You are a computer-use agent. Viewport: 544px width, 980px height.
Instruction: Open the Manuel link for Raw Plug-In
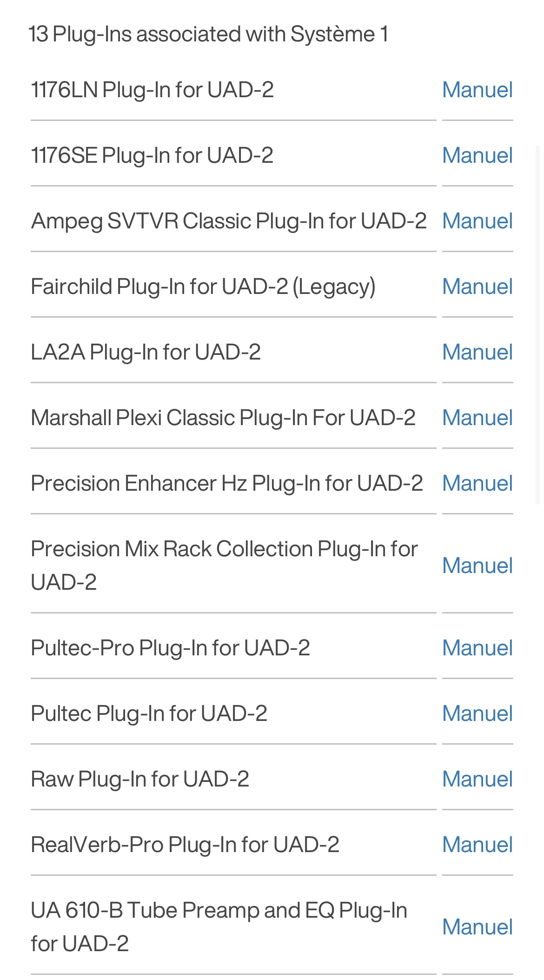(478, 779)
